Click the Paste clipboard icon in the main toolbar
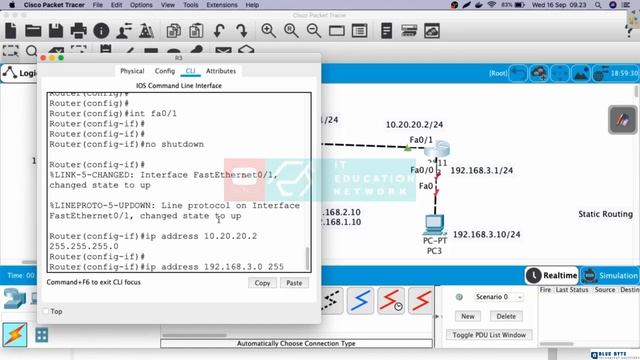Viewport: 640px width, 360px height. click(x=196, y=31)
